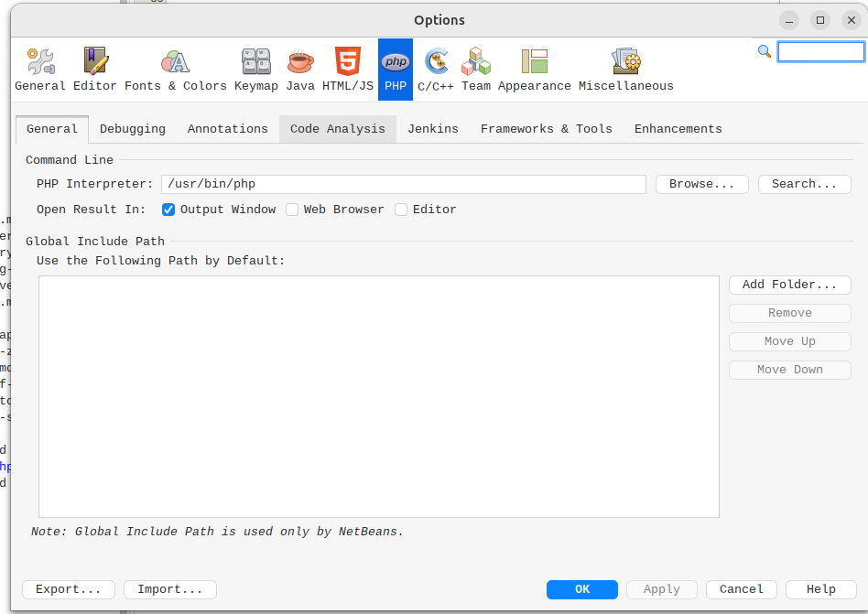Open Fonts & Colors settings
Viewport: 868px width, 614px height.
coord(175,70)
